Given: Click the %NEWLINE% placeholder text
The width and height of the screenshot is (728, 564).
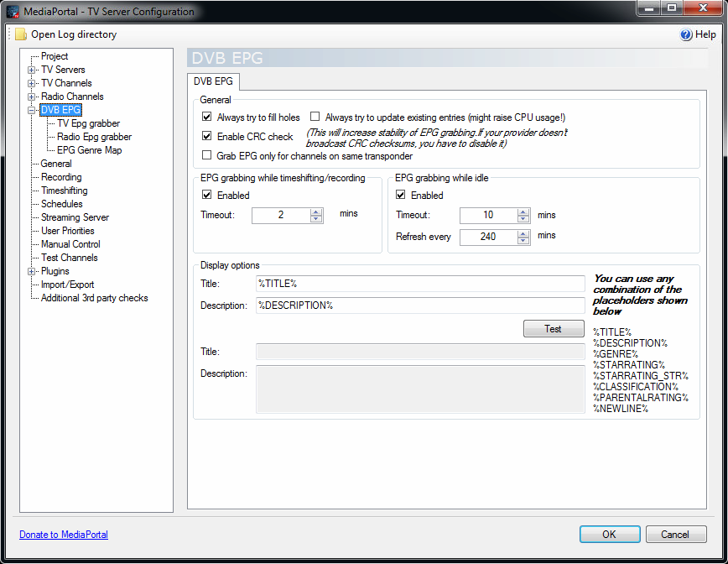Looking at the screenshot, I should [621, 409].
